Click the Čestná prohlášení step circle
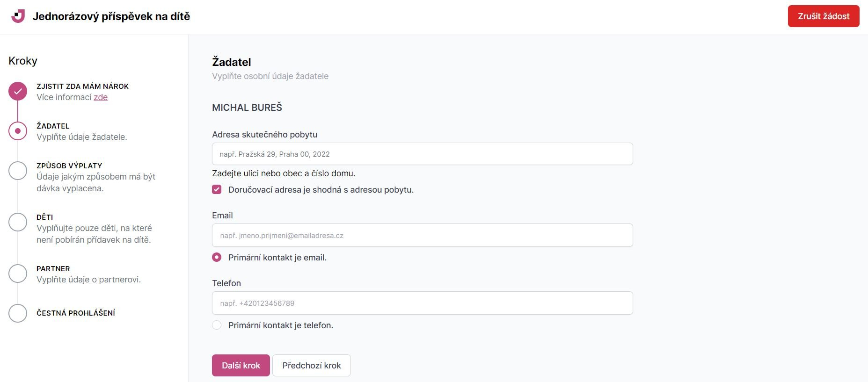Screen dimensions: 868x382 pyautogui.click(x=18, y=313)
